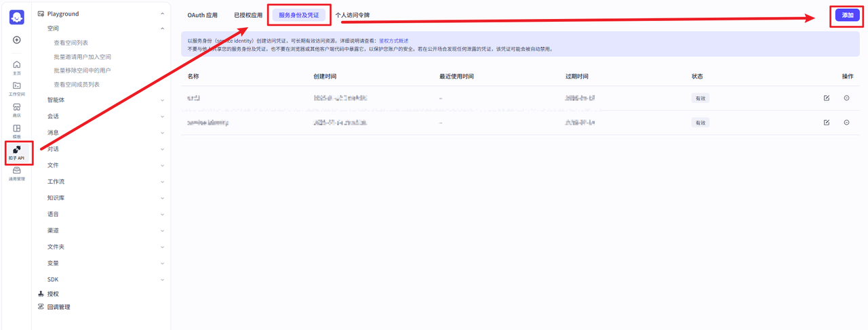This screenshot has height=330, width=868.
Task: Open the 模板 templates icon
Action: [17, 131]
